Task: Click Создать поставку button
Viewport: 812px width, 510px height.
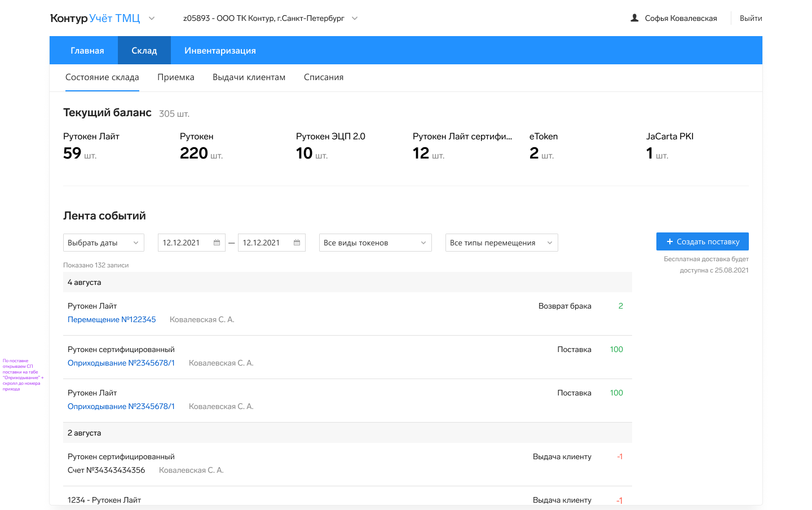Action: [x=703, y=241]
